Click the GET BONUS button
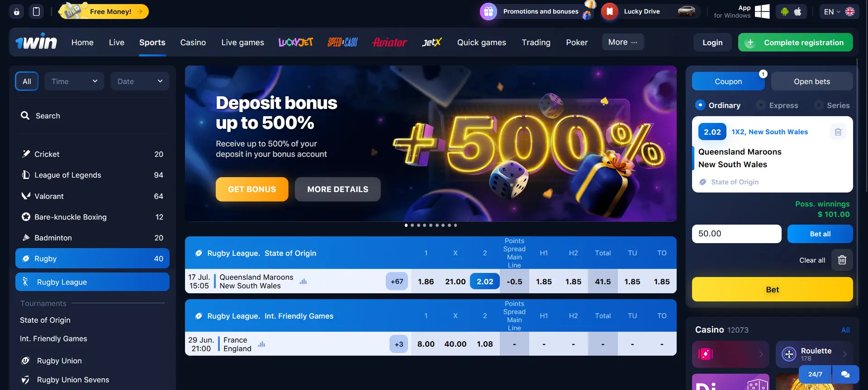 252,189
